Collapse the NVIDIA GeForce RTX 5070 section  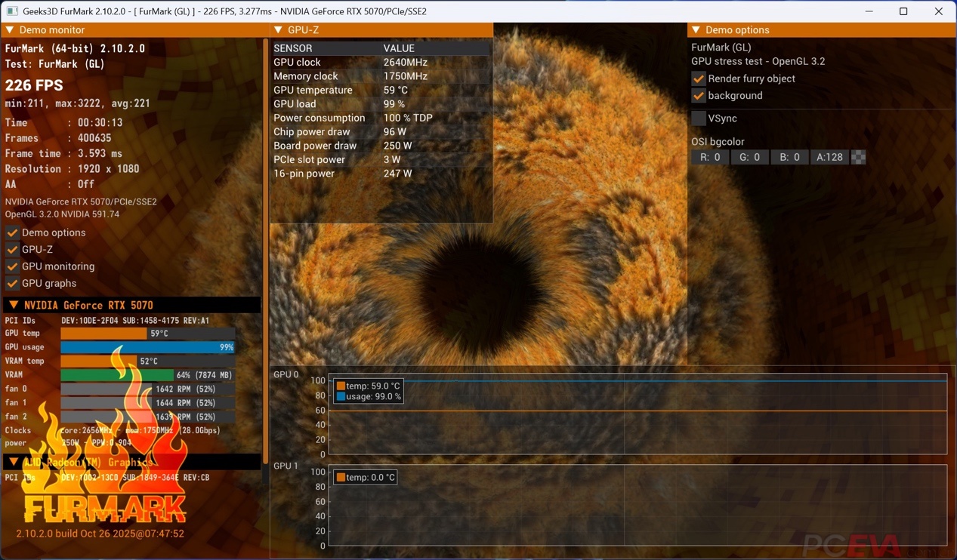[x=13, y=305]
